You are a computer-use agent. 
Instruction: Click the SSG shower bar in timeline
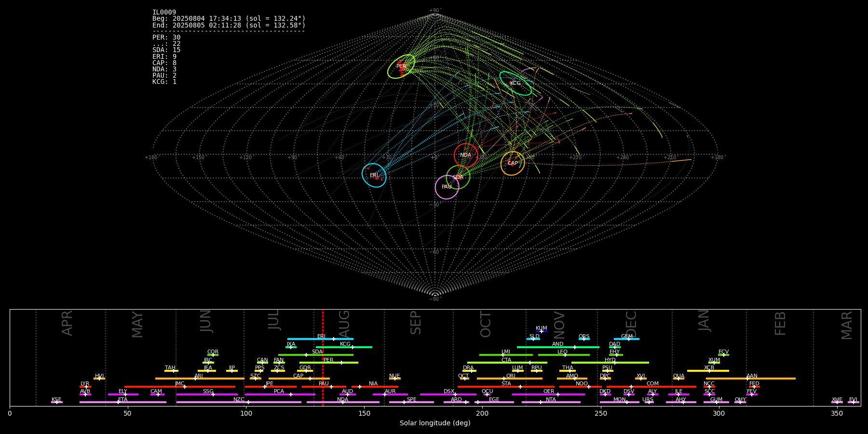207,394
